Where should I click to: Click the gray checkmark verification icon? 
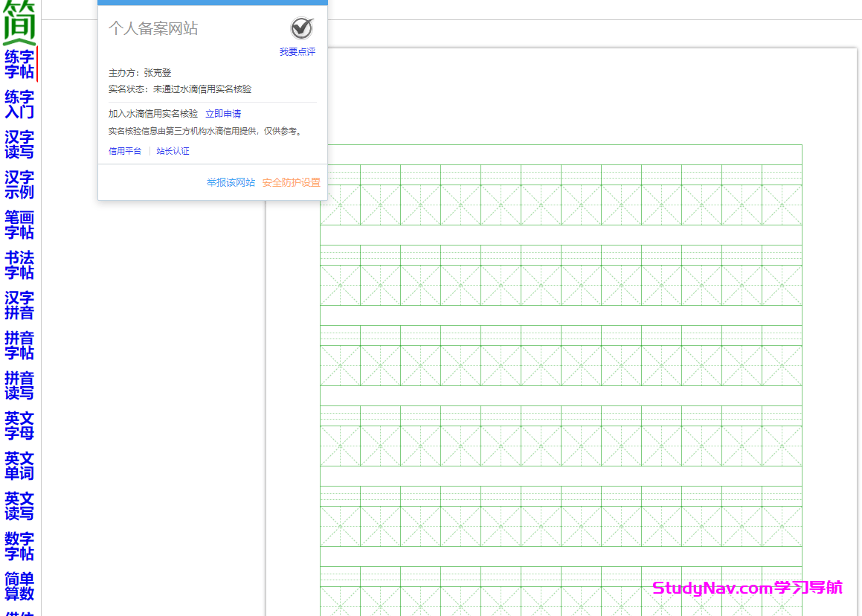click(300, 28)
